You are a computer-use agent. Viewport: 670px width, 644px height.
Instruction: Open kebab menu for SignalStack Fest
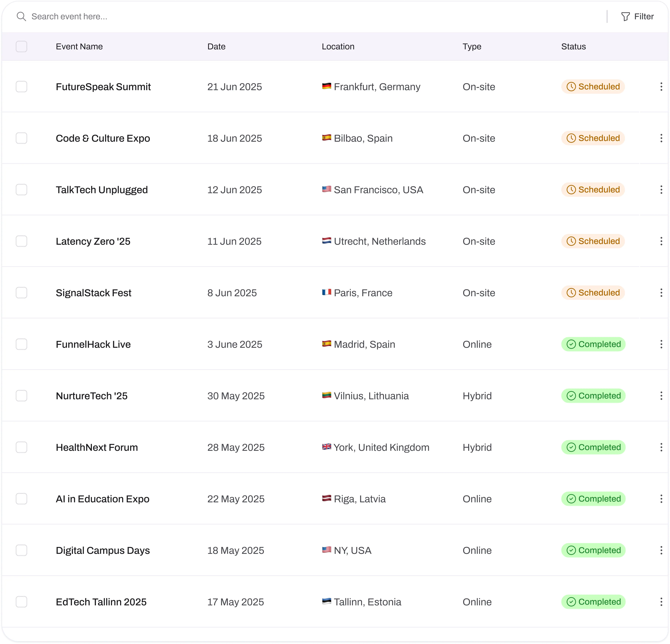coord(661,293)
